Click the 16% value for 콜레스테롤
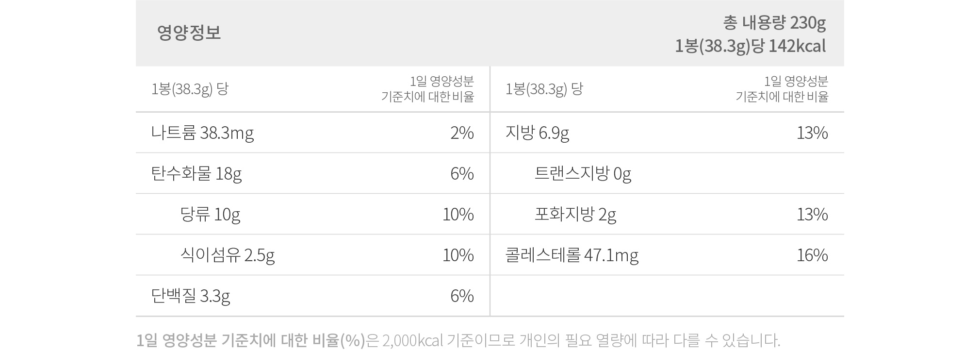Viewport: 980px width, 352px height. 812,255
